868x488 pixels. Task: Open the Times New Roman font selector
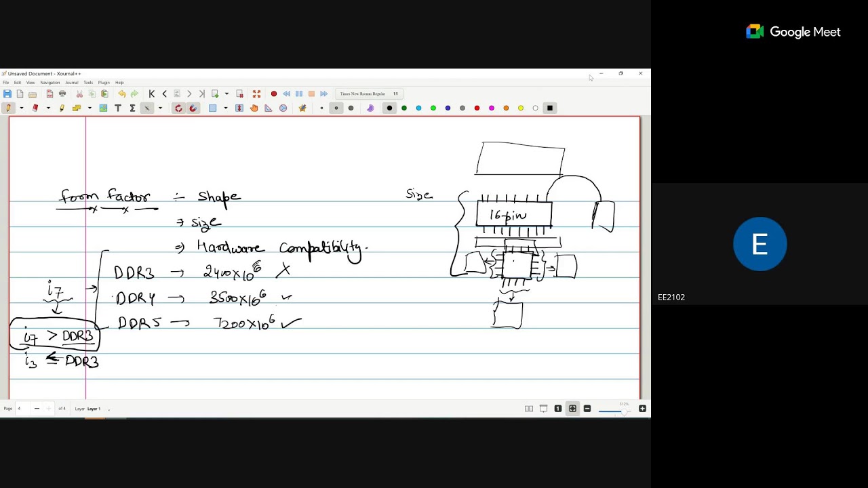click(369, 94)
